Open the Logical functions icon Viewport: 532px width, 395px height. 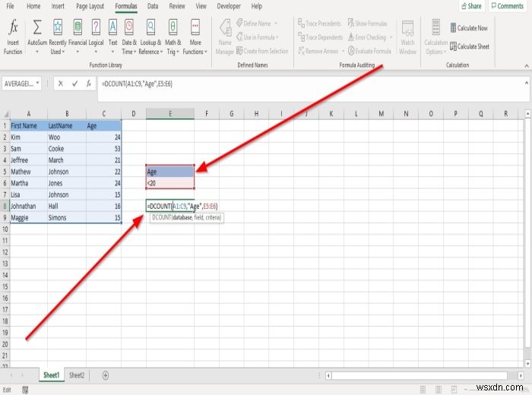click(96, 27)
